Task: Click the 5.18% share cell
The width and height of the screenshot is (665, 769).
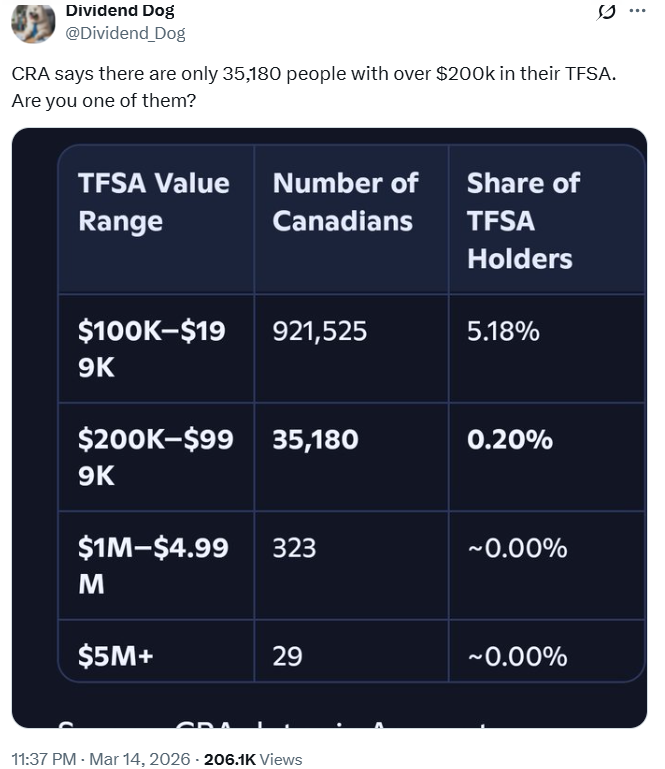Action: 503,331
